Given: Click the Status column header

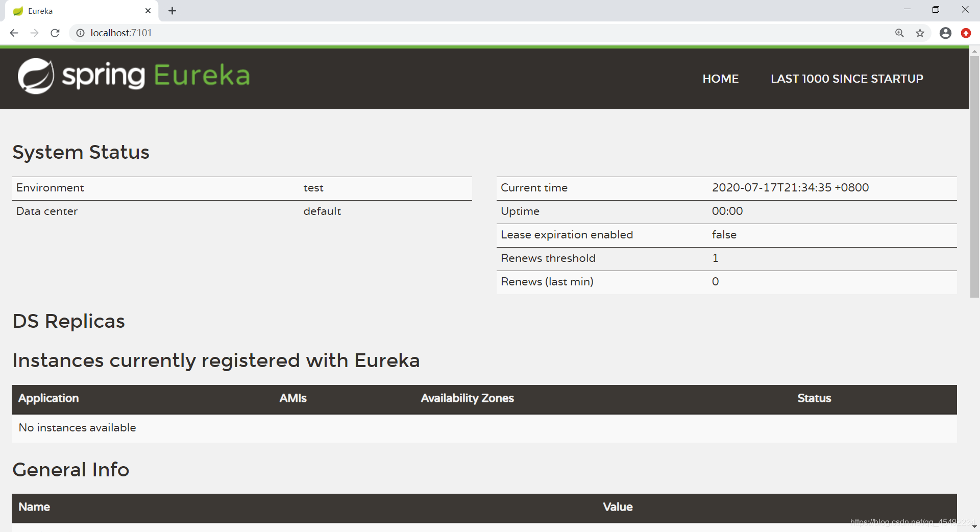Looking at the screenshot, I should pos(814,398).
